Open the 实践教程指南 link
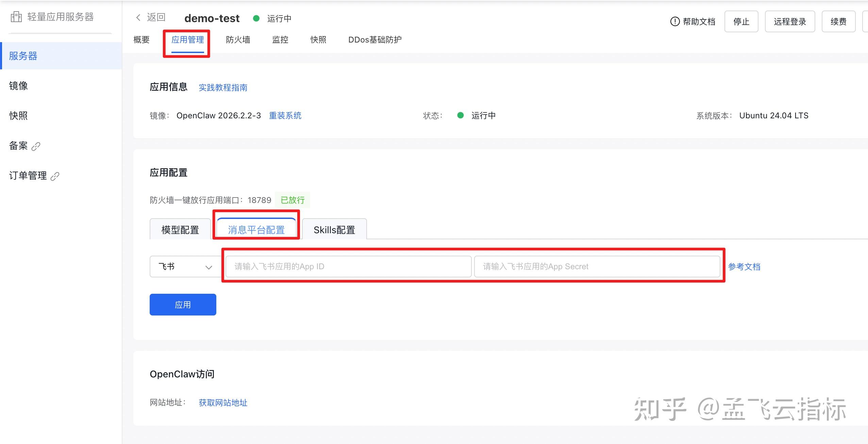Viewport: 868px width, 444px height. tap(223, 88)
